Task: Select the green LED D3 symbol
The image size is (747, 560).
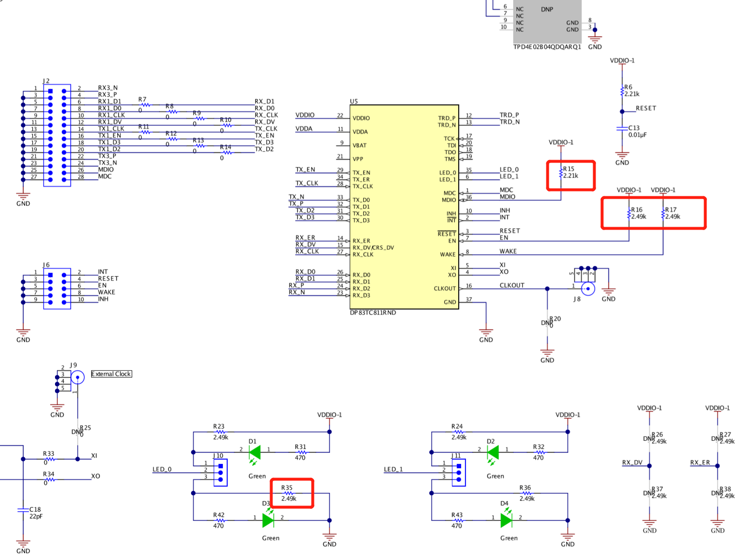Action: pos(268,520)
